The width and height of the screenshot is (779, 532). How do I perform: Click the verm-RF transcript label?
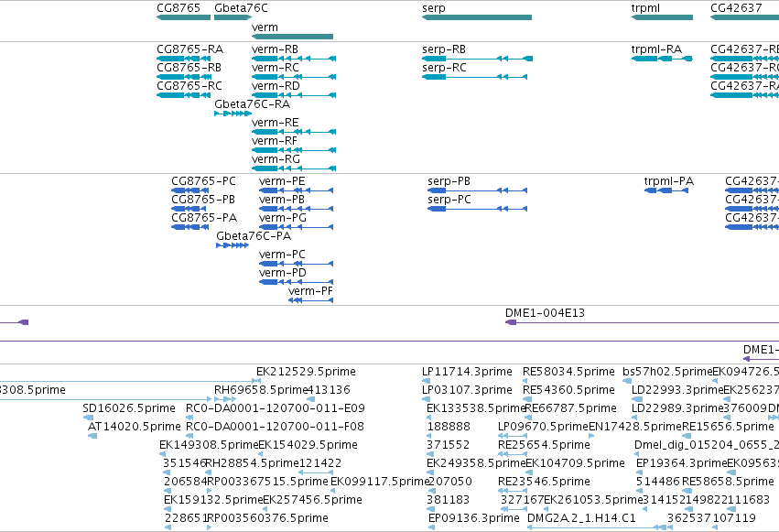click(x=275, y=141)
